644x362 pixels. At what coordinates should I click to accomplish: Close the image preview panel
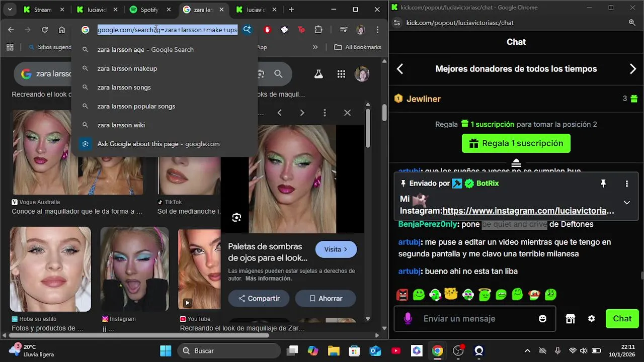pyautogui.click(x=347, y=113)
